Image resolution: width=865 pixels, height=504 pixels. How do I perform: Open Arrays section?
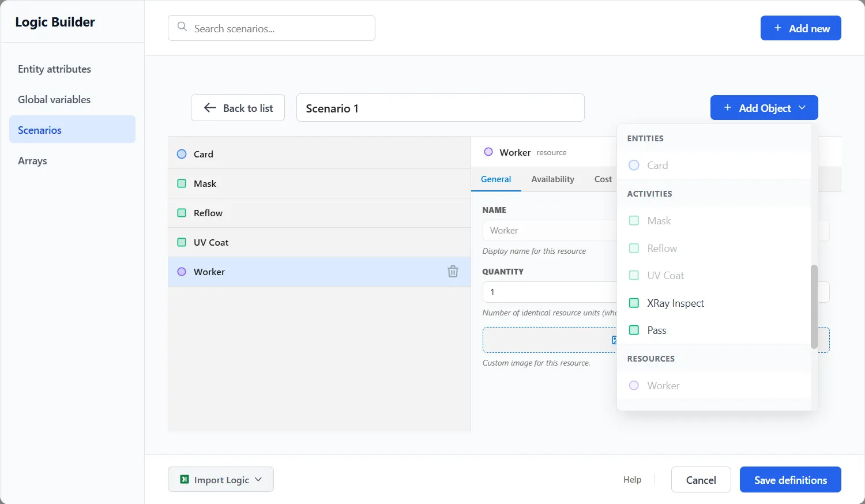point(72,161)
